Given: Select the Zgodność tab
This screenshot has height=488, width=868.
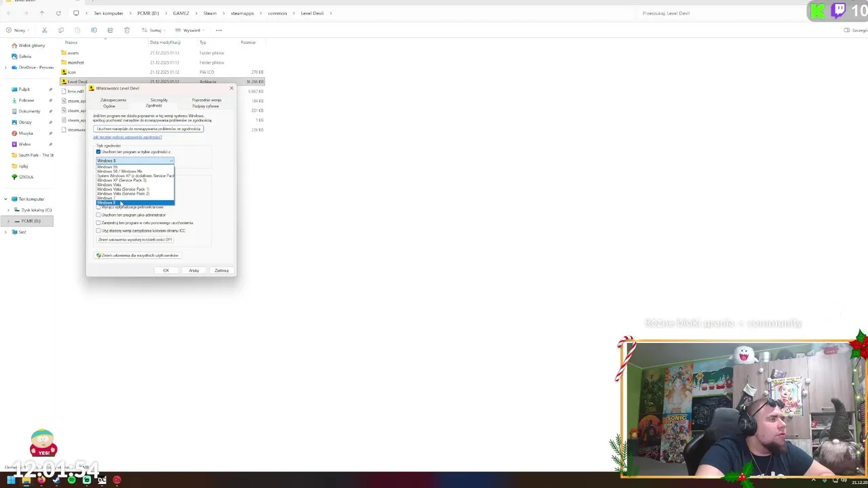Looking at the screenshot, I should tap(154, 106).
